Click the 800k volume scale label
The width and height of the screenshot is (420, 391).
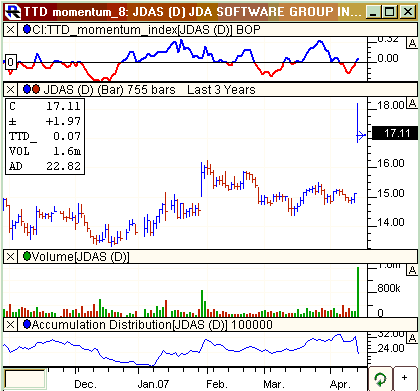[x=389, y=288]
